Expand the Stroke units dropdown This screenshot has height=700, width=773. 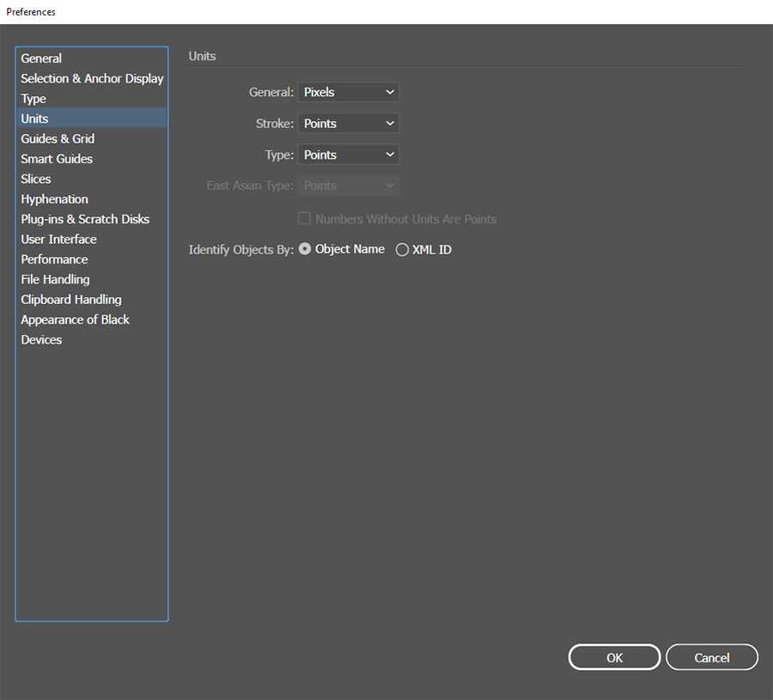tap(348, 124)
